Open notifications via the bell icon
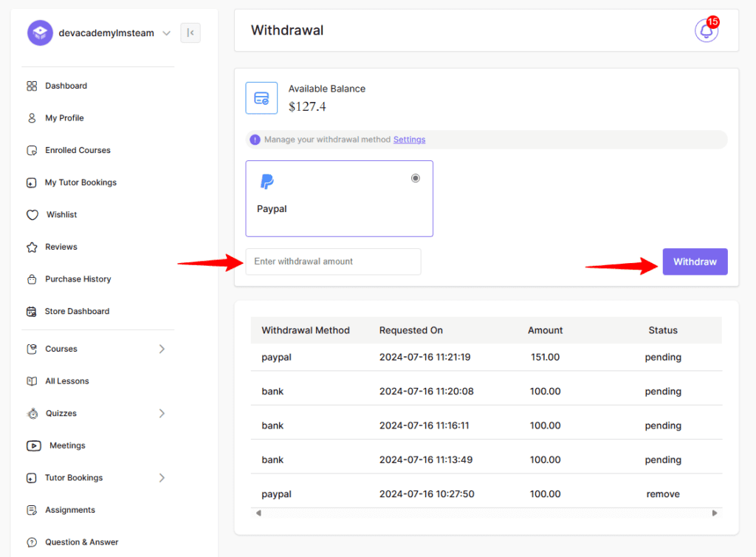This screenshot has width=756, height=557. [706, 31]
